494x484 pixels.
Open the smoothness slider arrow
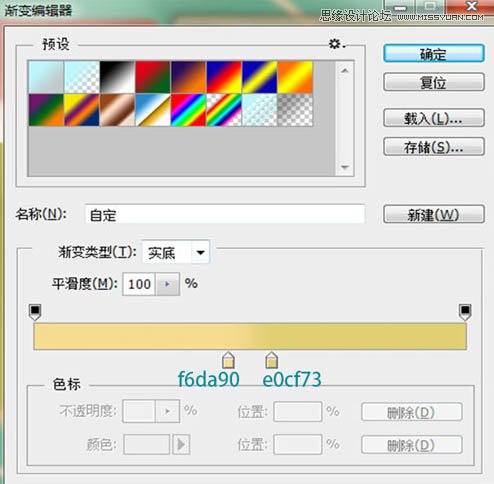click(168, 284)
